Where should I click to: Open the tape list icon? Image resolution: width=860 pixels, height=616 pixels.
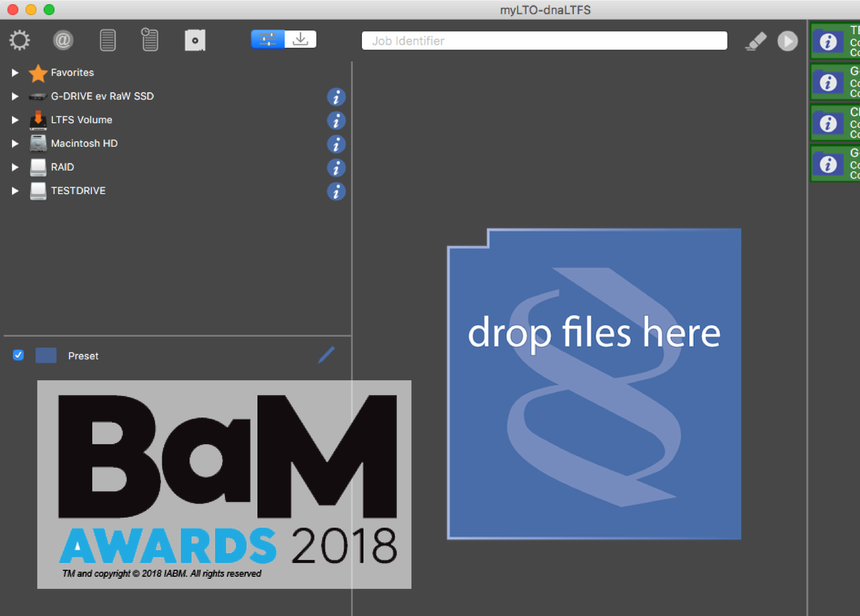[x=108, y=40]
